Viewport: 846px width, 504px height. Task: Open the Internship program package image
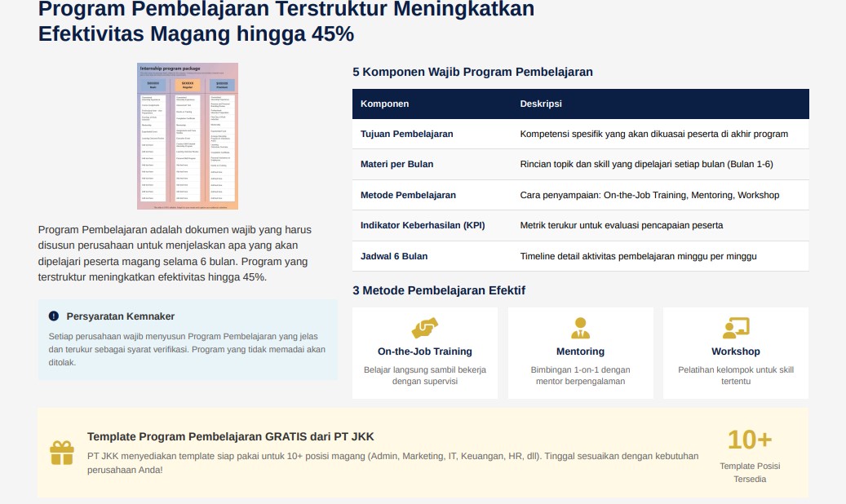(x=187, y=136)
